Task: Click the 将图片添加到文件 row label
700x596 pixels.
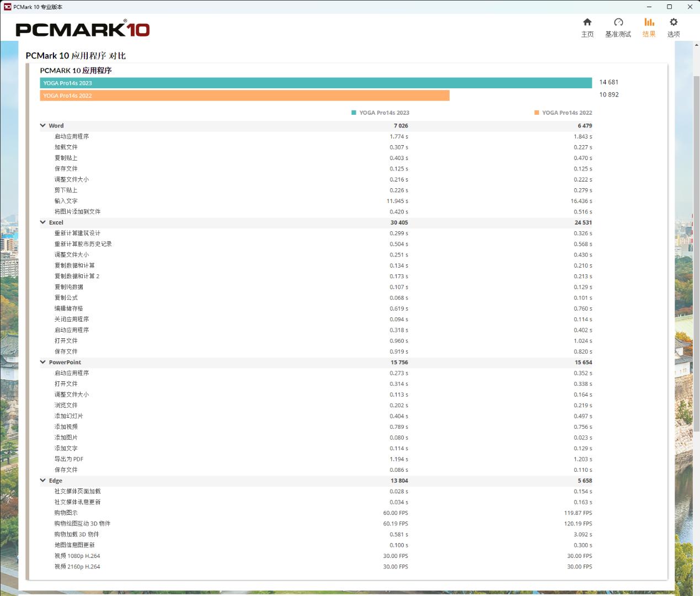Action: click(x=78, y=212)
